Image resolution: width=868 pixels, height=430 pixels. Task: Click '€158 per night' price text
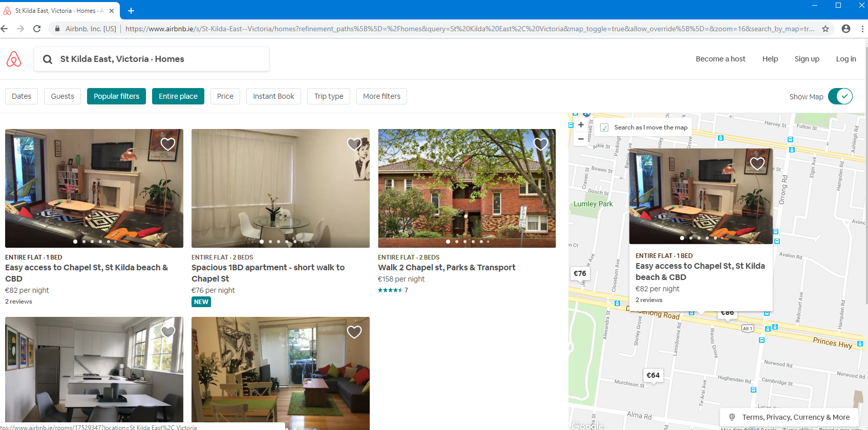401,279
